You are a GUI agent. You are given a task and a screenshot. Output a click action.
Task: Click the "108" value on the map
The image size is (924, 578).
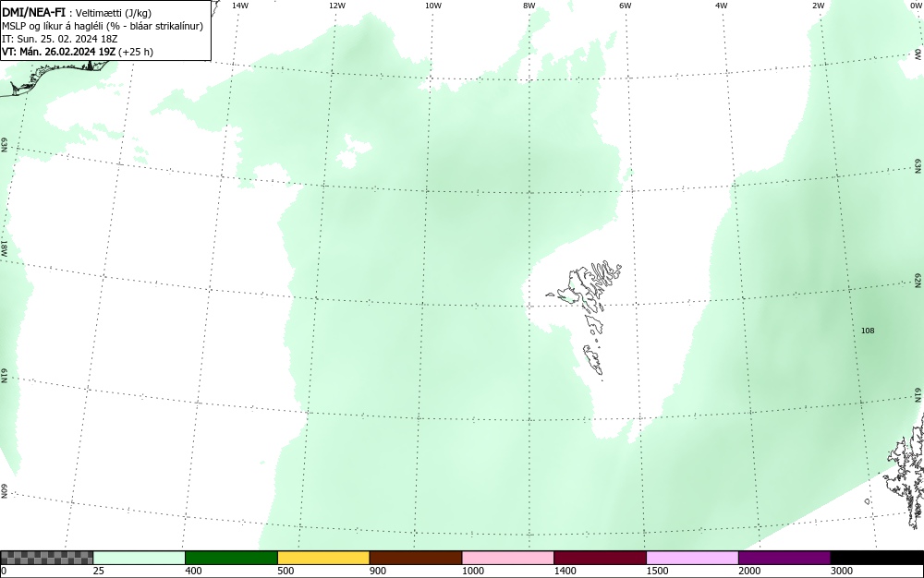(x=868, y=331)
